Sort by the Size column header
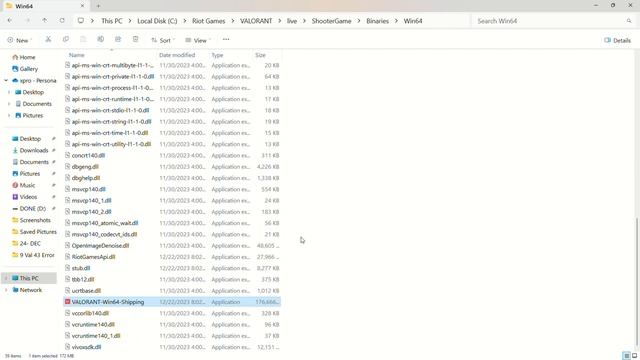The height and width of the screenshot is (360, 640). tap(260, 55)
